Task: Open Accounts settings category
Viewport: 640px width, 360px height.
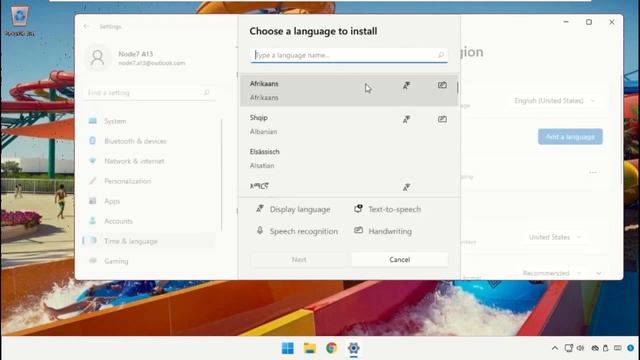Action: click(149, 221)
